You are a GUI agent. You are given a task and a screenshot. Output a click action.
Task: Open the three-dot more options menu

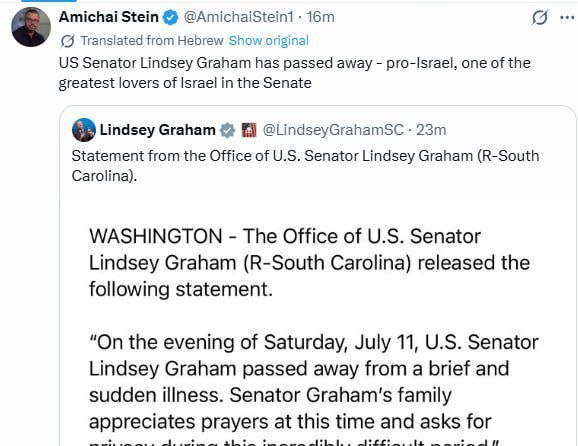[x=568, y=17]
